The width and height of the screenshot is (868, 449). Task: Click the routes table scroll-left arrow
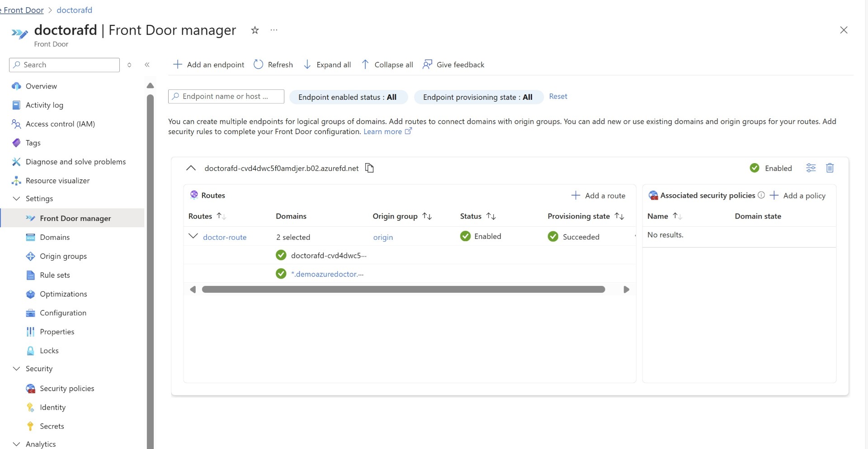click(193, 290)
